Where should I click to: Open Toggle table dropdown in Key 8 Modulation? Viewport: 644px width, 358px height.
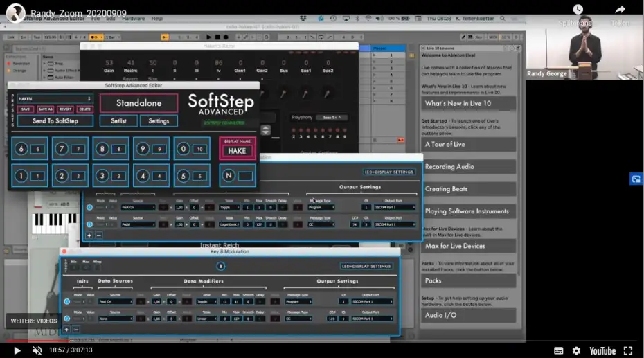point(206,301)
